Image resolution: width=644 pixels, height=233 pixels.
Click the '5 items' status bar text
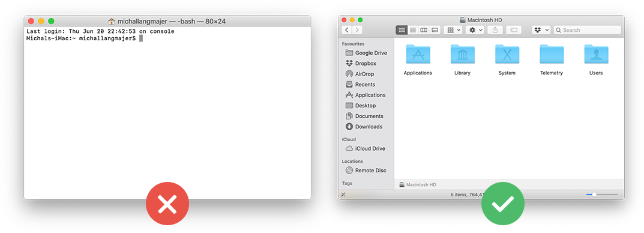(468, 195)
